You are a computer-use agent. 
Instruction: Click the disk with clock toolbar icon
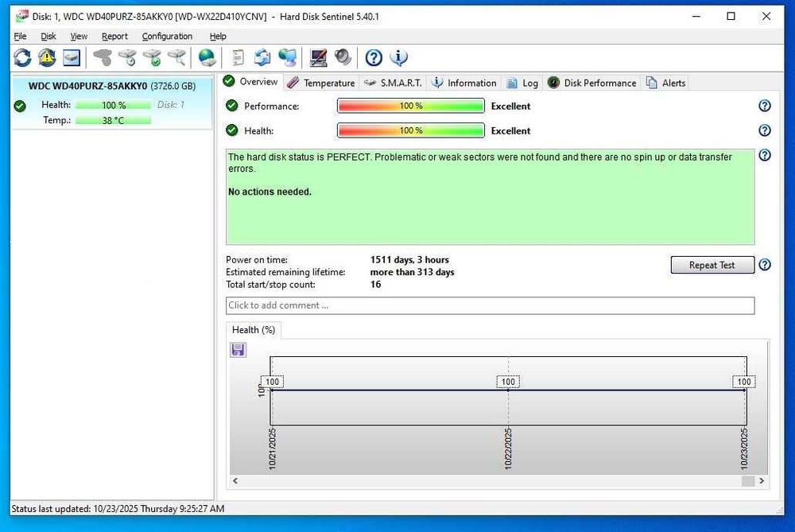tap(128, 58)
